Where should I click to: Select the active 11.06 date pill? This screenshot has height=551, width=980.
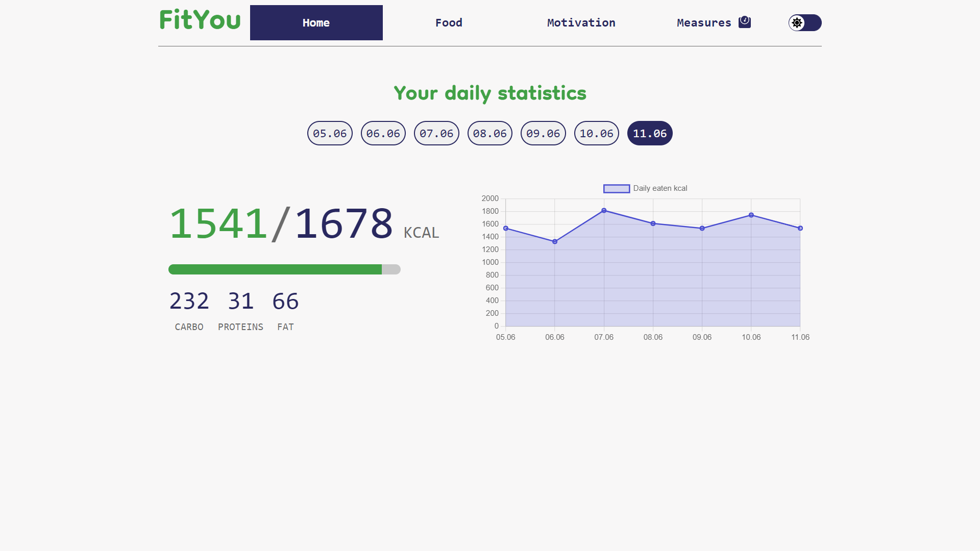click(650, 133)
